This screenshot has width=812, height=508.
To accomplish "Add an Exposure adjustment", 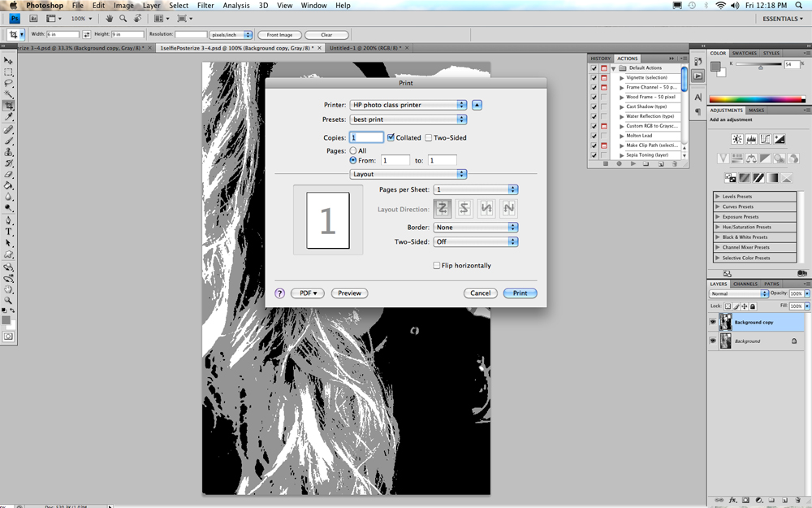I will 779,139.
